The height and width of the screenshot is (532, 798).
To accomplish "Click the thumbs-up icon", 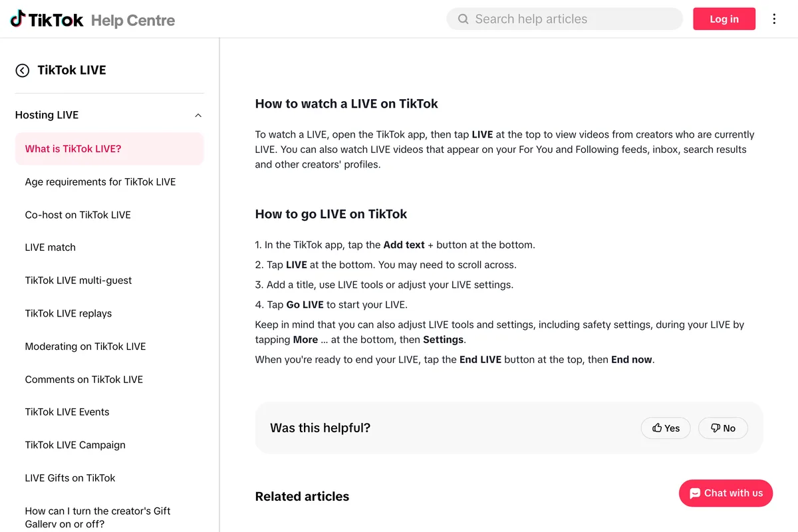I will click(657, 428).
